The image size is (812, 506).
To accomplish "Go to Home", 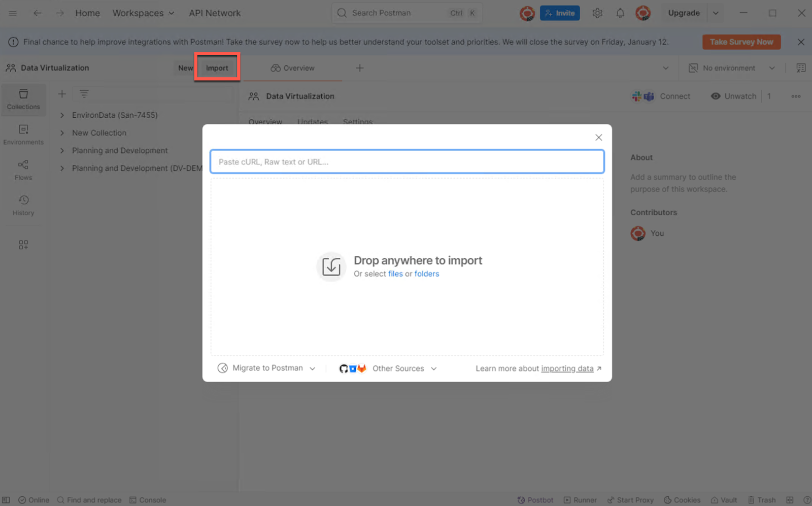I will [88, 13].
